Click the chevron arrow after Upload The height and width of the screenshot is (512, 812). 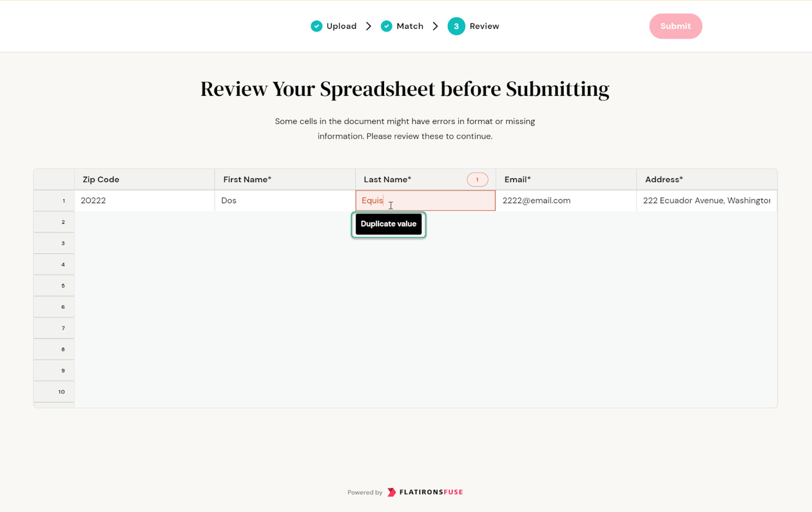pos(369,26)
